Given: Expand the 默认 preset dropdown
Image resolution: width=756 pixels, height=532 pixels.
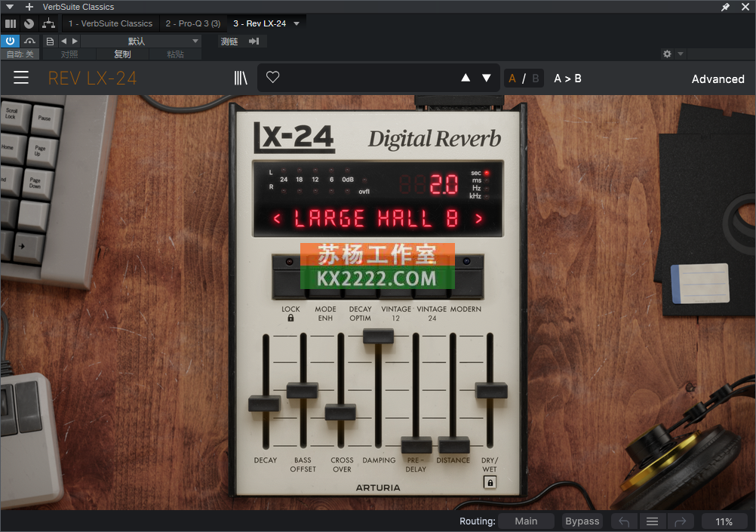Looking at the screenshot, I should point(142,42).
